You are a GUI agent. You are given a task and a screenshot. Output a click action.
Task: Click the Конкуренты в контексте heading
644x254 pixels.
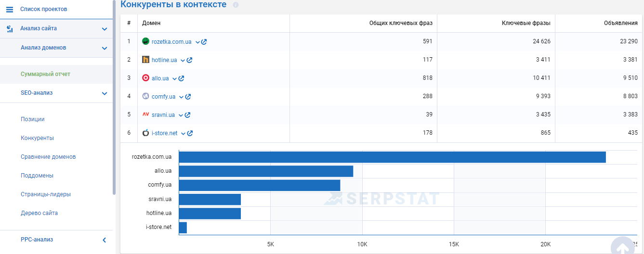[x=173, y=4]
